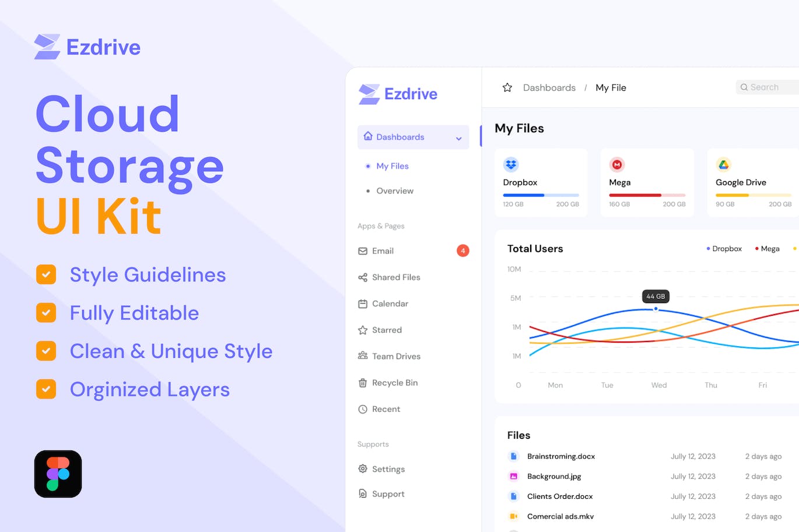Click the Email envelope icon
Screen dimensions: 799x532
click(363, 251)
